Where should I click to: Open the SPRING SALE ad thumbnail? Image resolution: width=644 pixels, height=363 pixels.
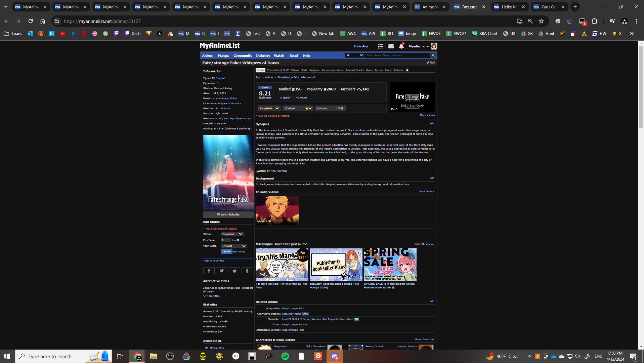pos(390,265)
